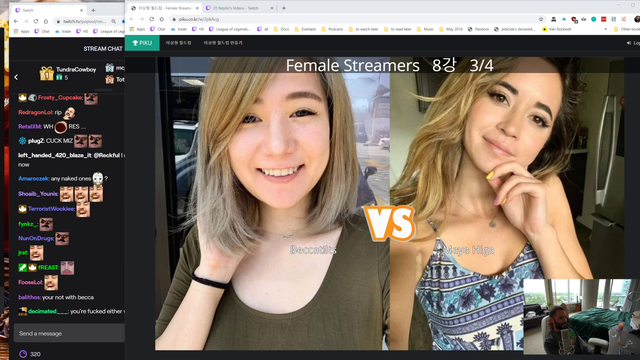
Task: Click the Login link at top right
Action: tap(633, 43)
